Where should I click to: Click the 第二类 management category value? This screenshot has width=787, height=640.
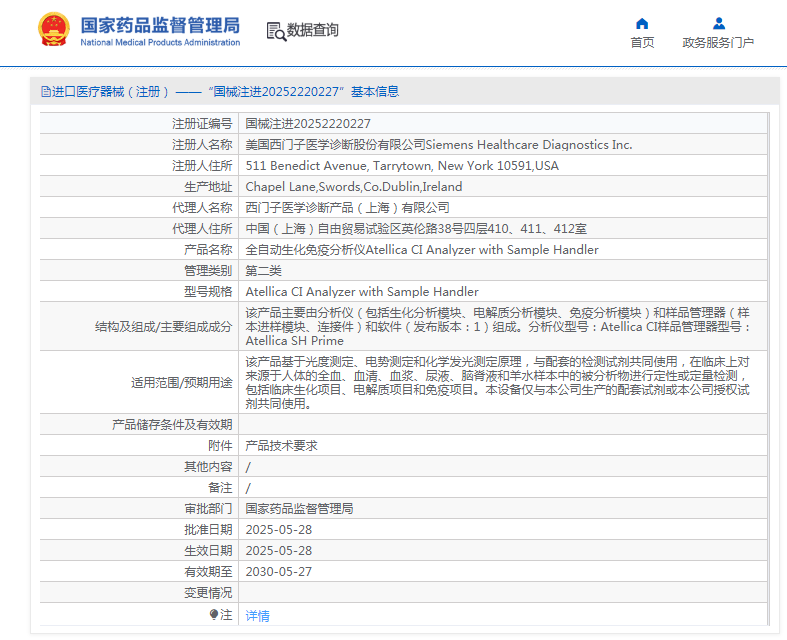click(264, 271)
